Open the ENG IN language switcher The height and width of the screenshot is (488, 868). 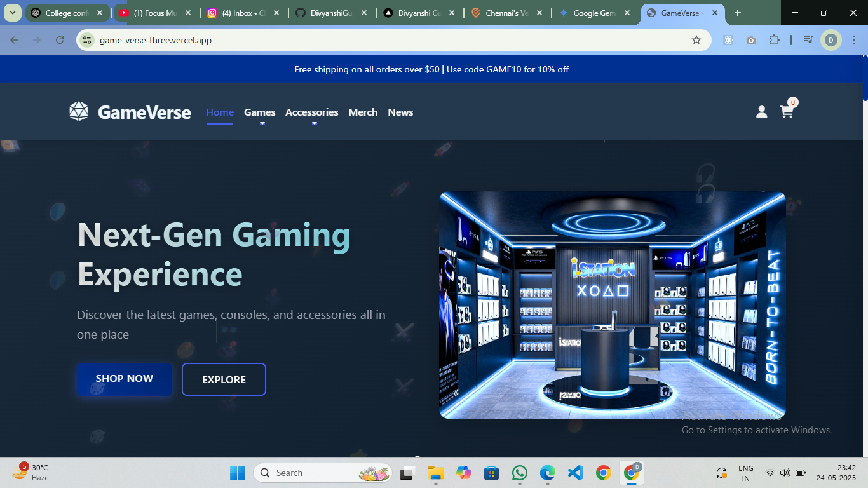click(746, 473)
